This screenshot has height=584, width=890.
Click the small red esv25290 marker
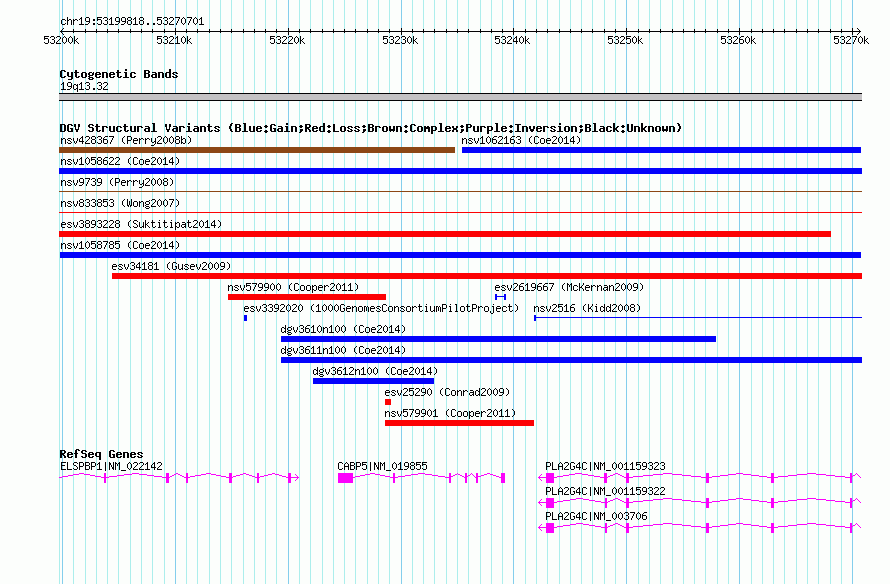[388, 402]
